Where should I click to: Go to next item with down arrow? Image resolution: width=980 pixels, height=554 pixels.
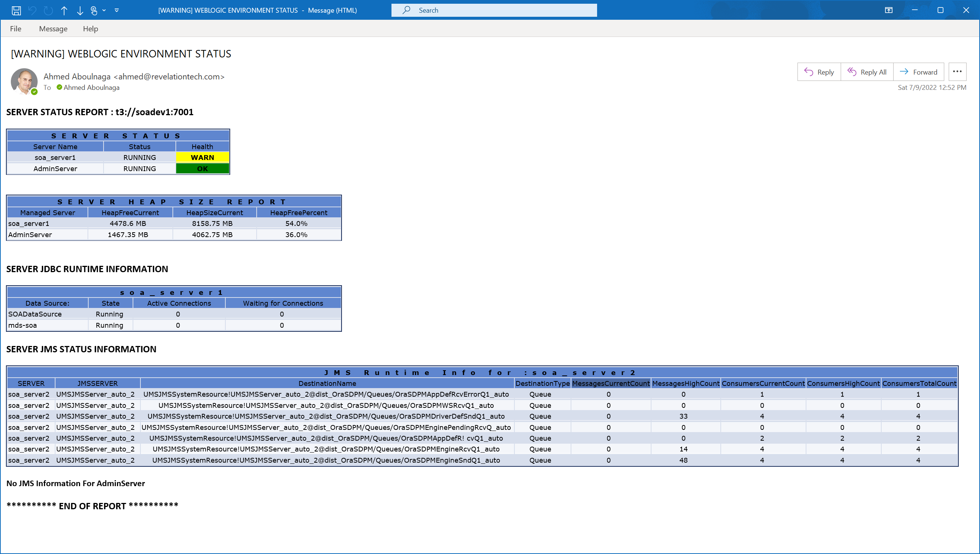[80, 10]
